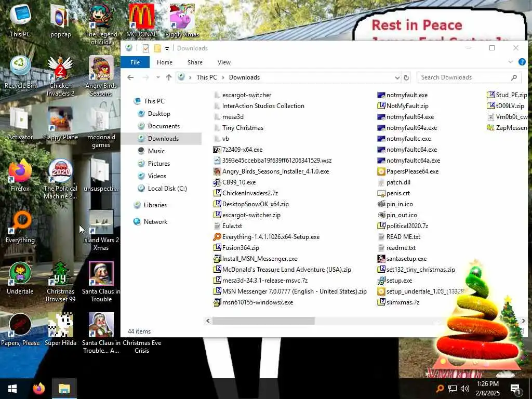Open Papers, Please desktop shortcut
532x399 pixels.
coord(20,330)
